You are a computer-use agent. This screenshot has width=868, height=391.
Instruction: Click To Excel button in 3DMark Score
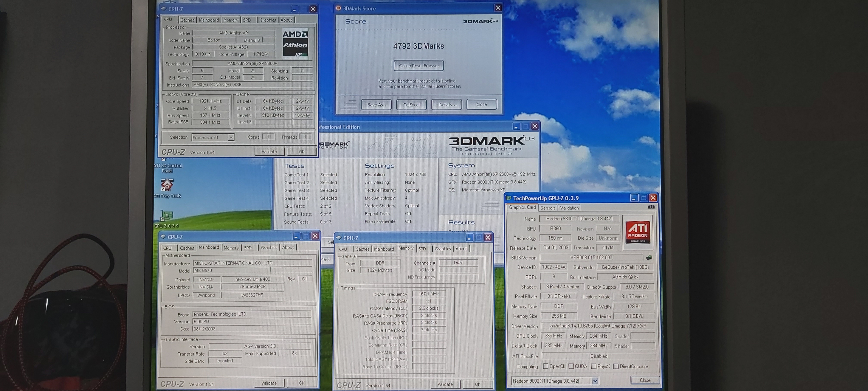[x=411, y=105]
